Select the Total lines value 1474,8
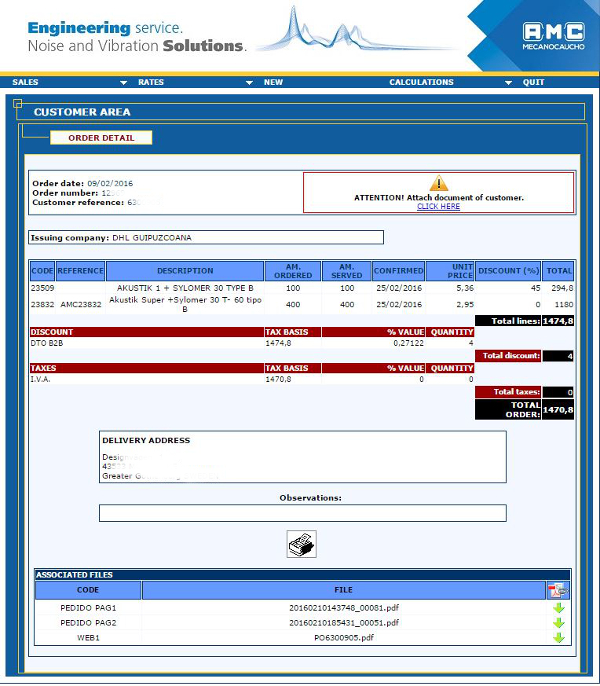Viewport: 600px width, 686px height. [x=558, y=321]
